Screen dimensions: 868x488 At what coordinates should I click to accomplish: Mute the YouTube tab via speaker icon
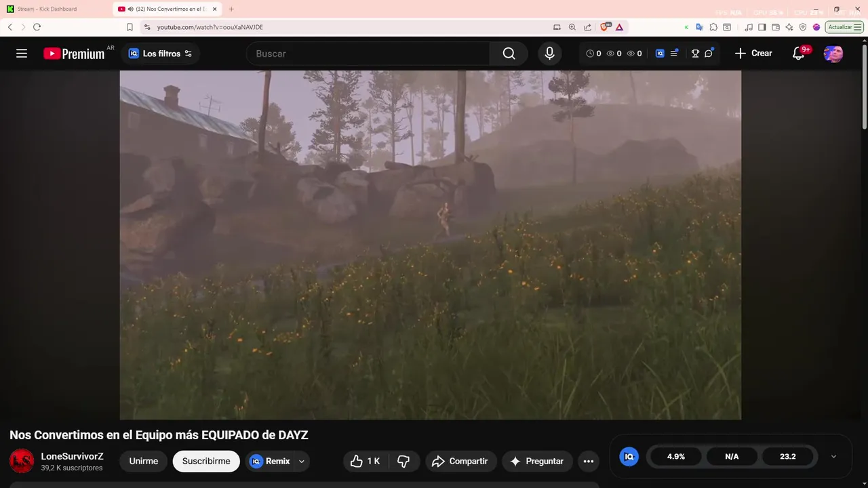(x=130, y=9)
